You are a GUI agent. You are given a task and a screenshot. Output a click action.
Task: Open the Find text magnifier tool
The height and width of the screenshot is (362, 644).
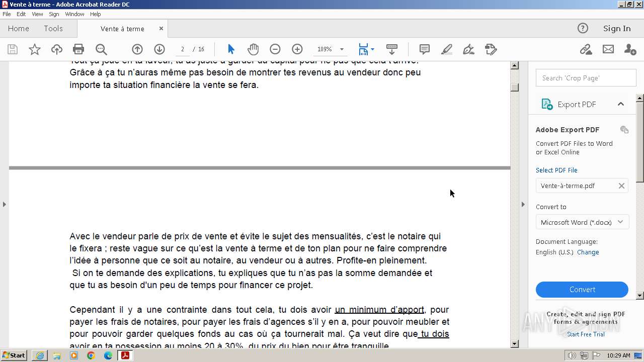[101, 49]
